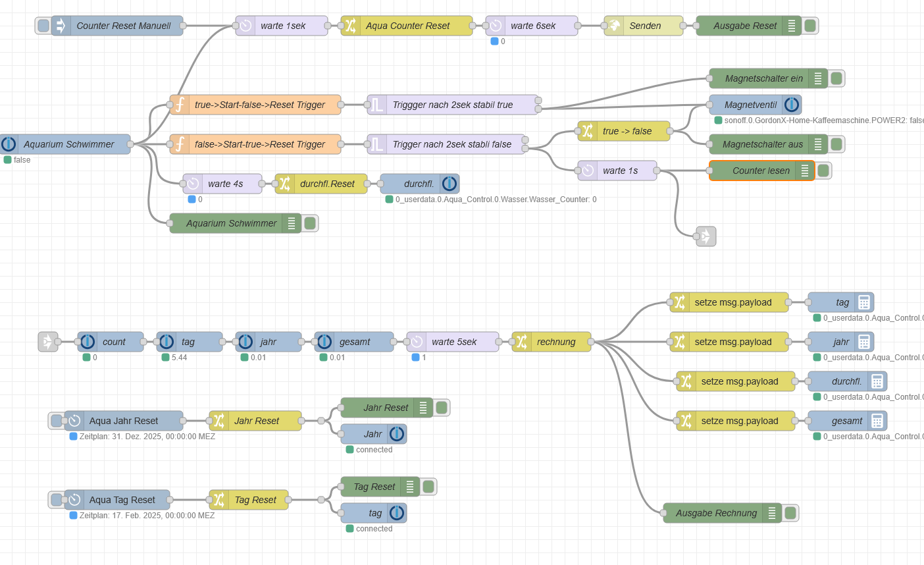Viewport: 924px width, 565px height.
Task: Click the count ioBroker get icon
Action: [88, 342]
